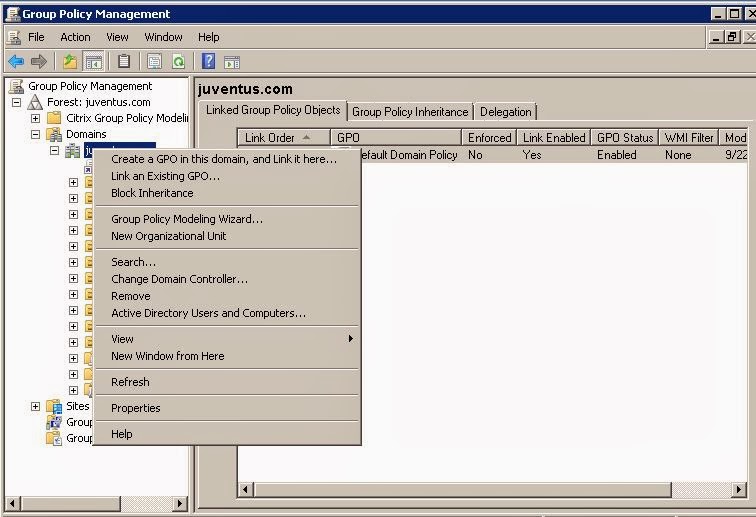Open the View submenu arrow

[351, 339]
